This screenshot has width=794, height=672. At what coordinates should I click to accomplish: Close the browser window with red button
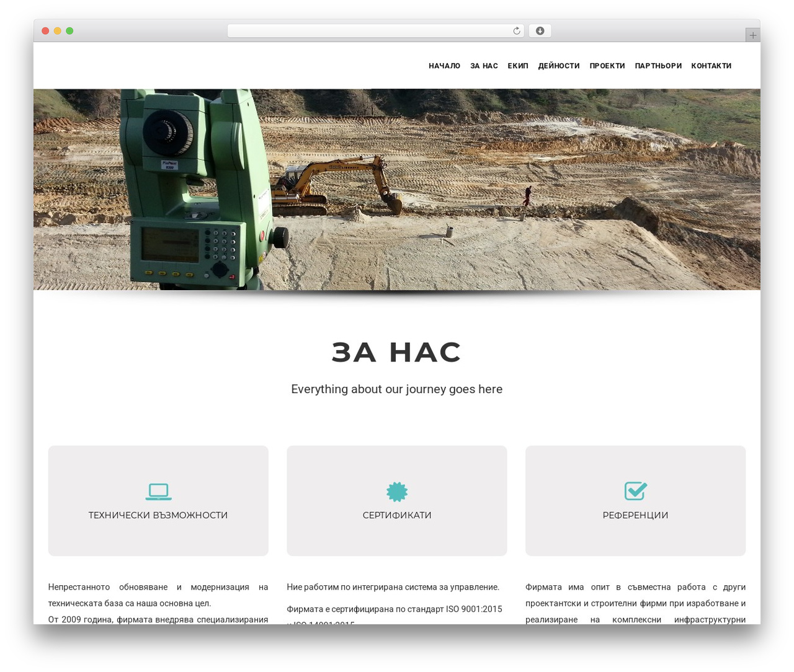(45, 31)
